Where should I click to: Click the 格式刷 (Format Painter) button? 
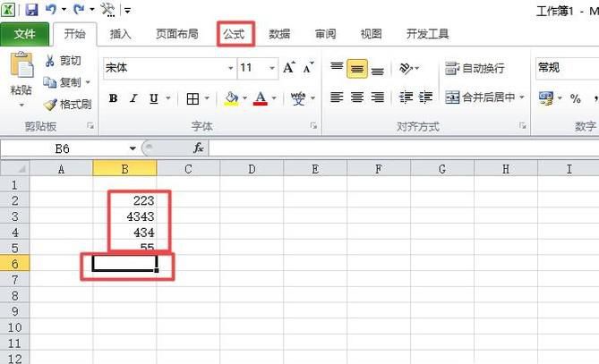pos(67,104)
